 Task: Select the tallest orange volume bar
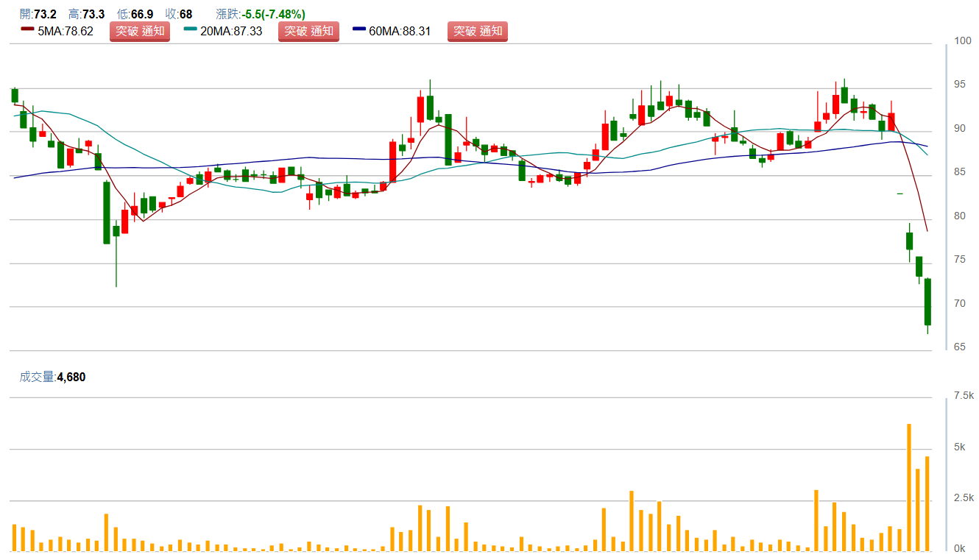tap(909, 487)
